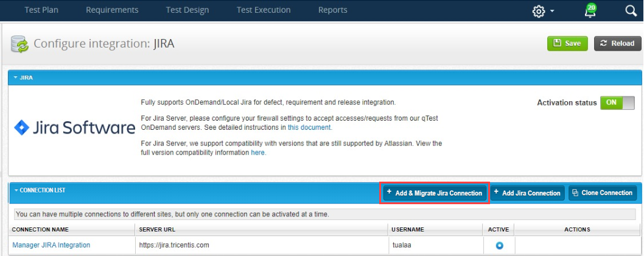
Task: Click the Active column header
Action: 498,229
